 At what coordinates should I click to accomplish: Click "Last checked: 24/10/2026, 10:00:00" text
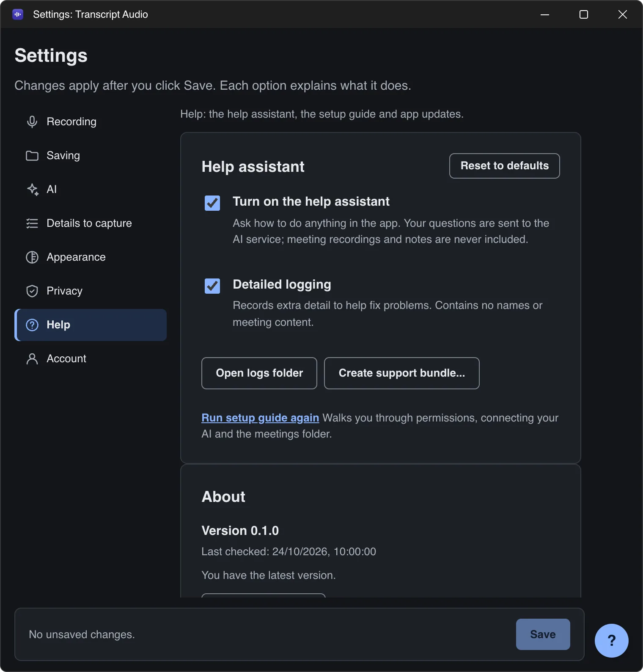tap(289, 552)
